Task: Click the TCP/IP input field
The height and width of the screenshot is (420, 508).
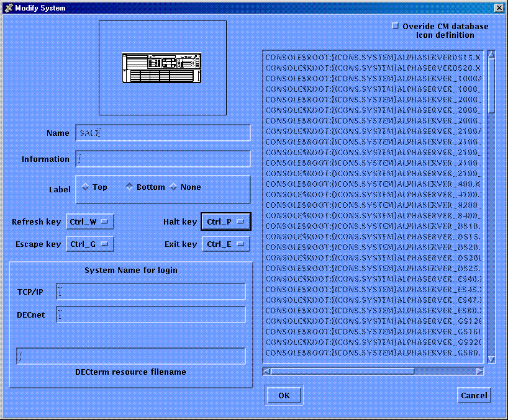Action: pyautogui.click(x=151, y=292)
